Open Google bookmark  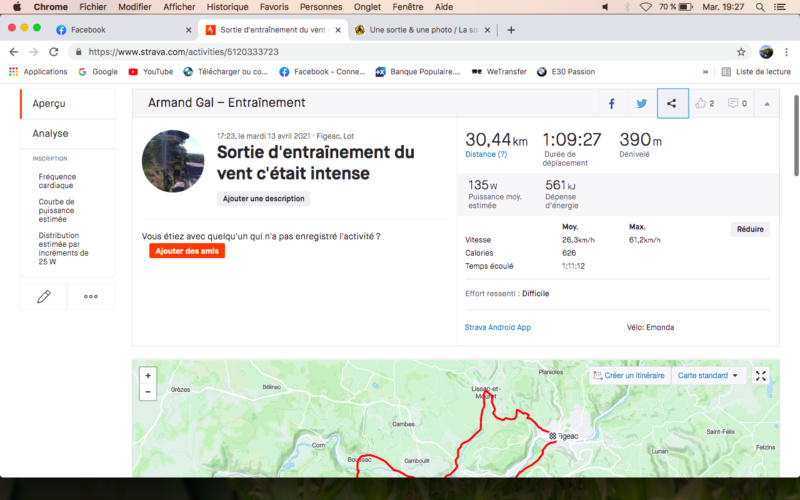tap(98, 72)
